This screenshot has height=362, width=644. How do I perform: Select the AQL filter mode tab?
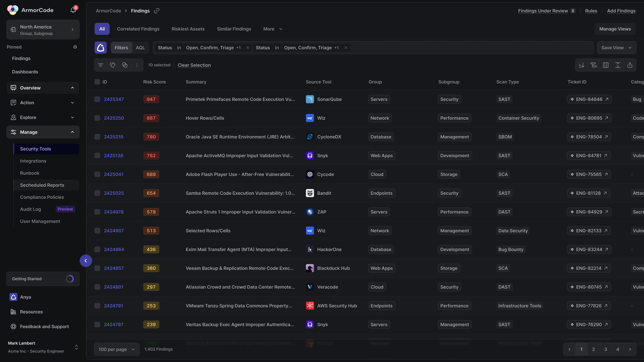point(140,48)
